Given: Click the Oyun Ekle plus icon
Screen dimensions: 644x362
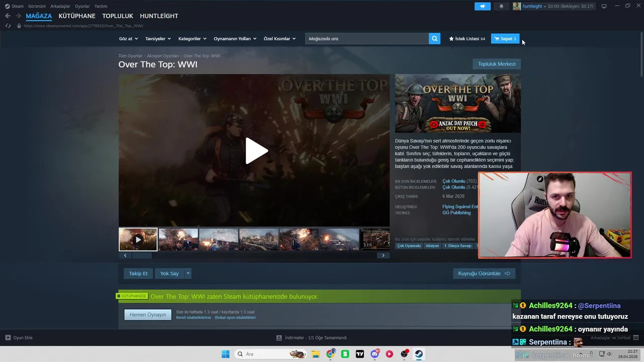Looking at the screenshot, I should click(8, 338).
